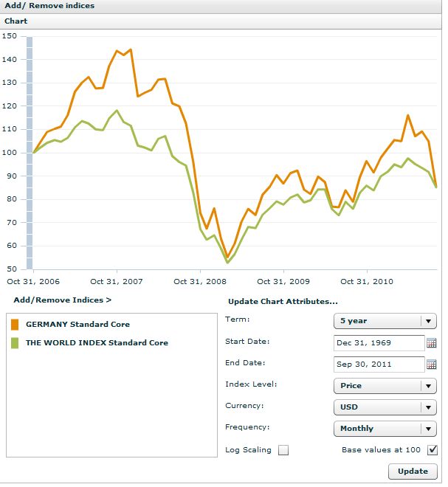448x487 pixels.
Task: Open the Start Date calendar picker icon
Action: point(431,343)
